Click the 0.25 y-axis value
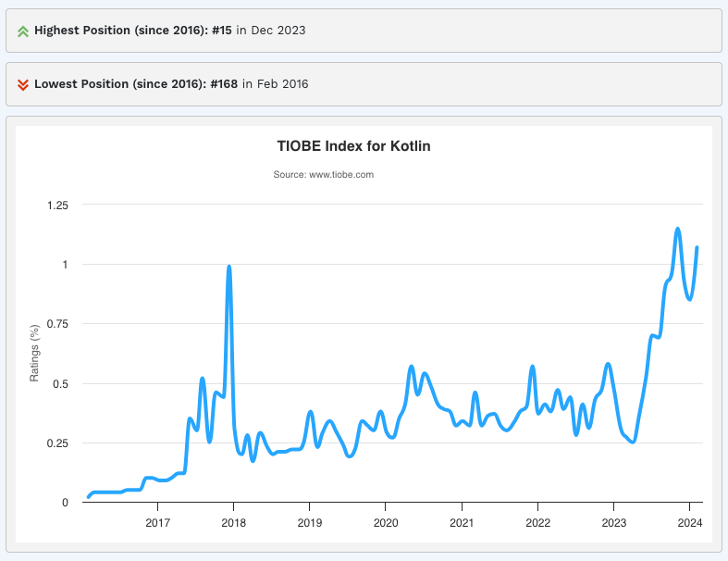 tap(57, 443)
